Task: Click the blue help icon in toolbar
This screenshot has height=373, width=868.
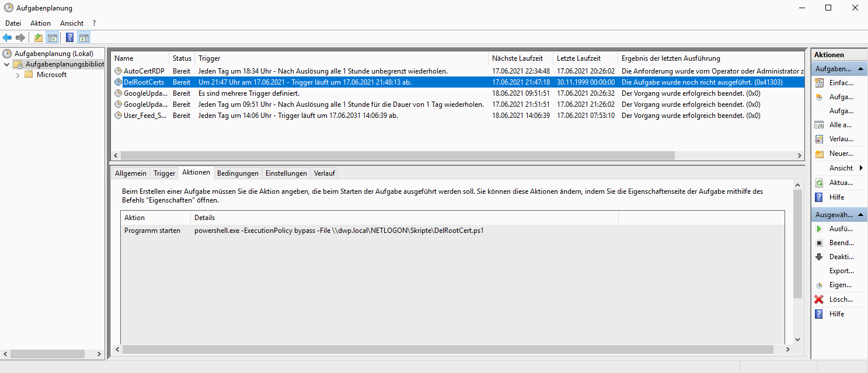Action: point(69,38)
